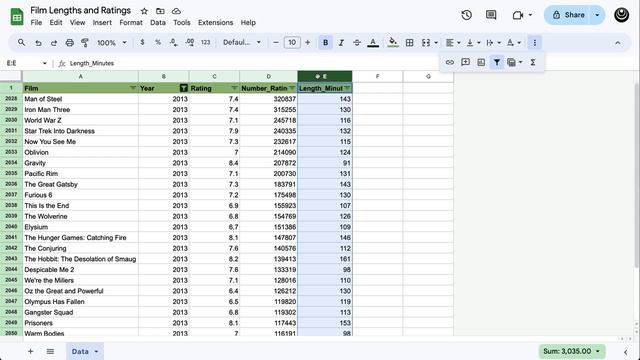Click the move to folder icon
Screen dimensions: 640x360
point(160,11)
